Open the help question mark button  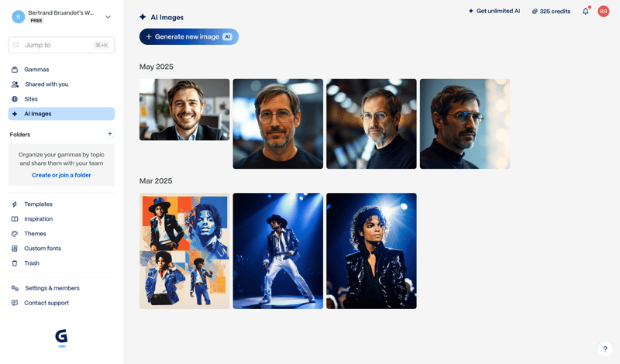(x=604, y=349)
